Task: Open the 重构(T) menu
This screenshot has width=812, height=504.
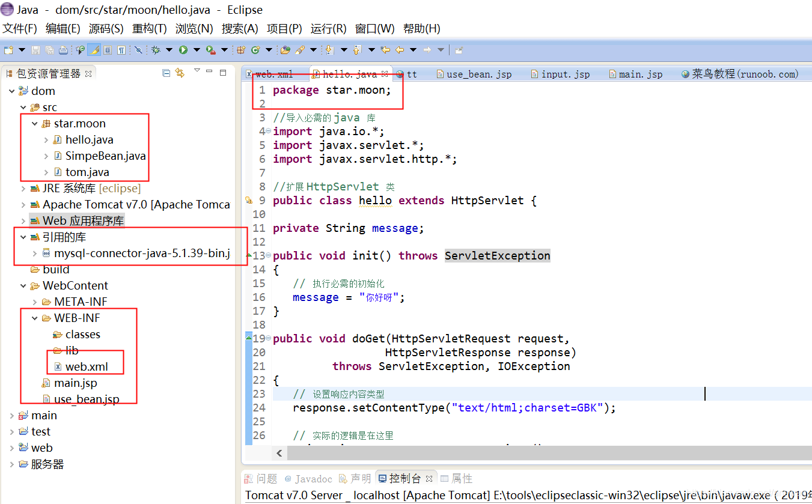Action: pos(150,29)
